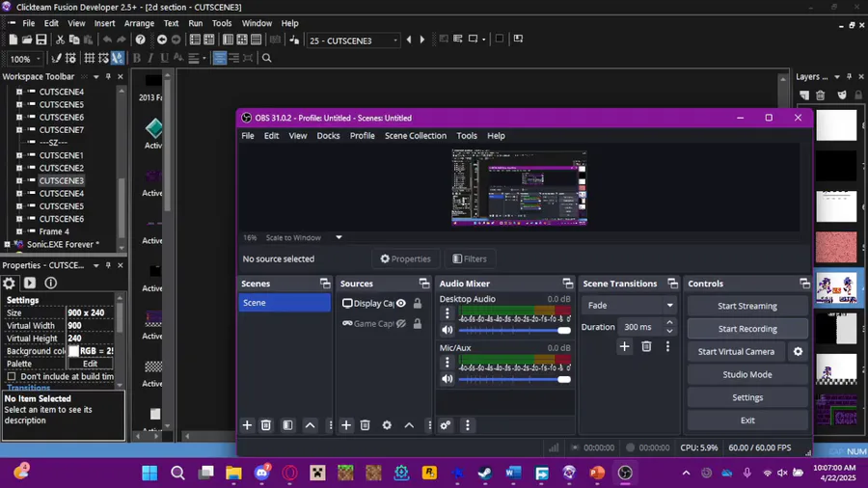Open OBS Scene Collection menu
868x488 pixels.
(x=415, y=136)
